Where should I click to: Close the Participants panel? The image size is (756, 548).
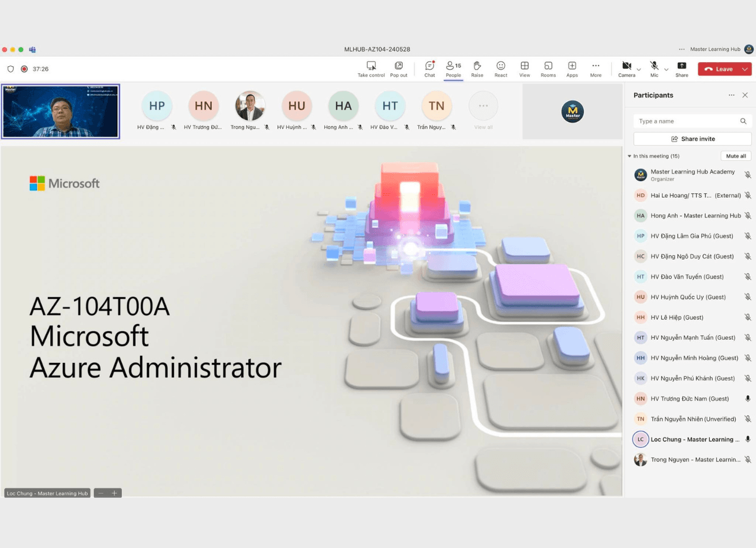pyautogui.click(x=745, y=95)
